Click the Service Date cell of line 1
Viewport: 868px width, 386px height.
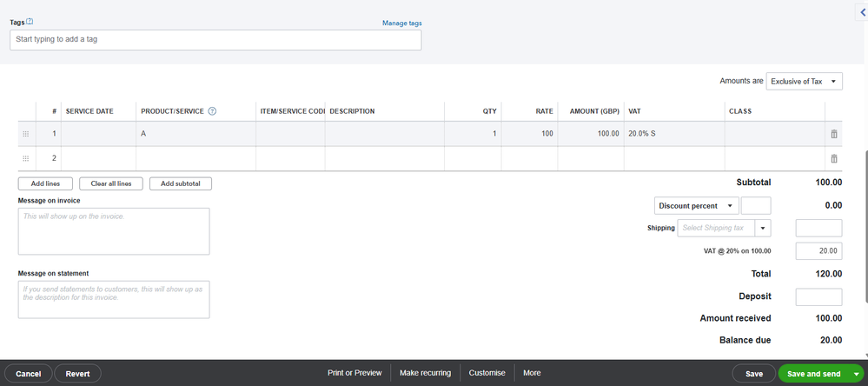(x=98, y=134)
